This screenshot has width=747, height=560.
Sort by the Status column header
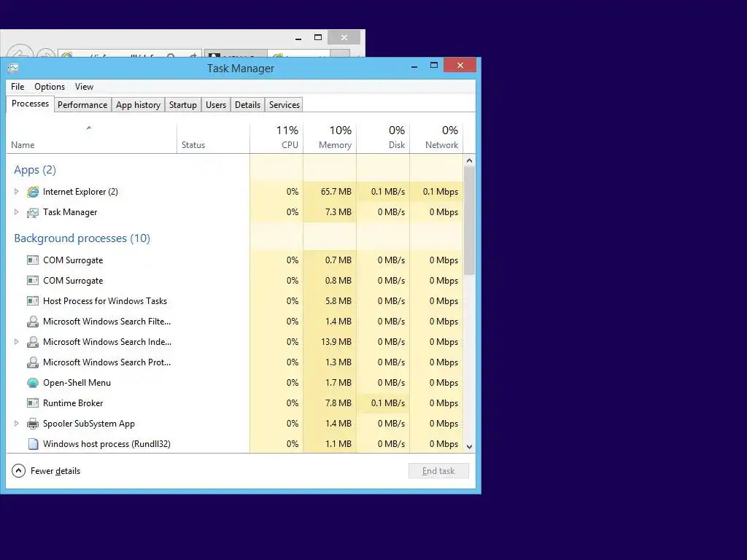click(214, 138)
